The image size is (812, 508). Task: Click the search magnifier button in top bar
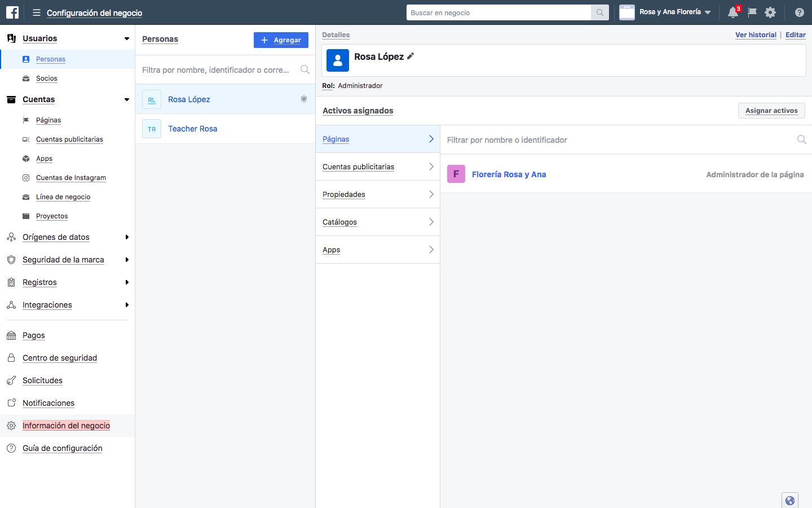[600, 12]
